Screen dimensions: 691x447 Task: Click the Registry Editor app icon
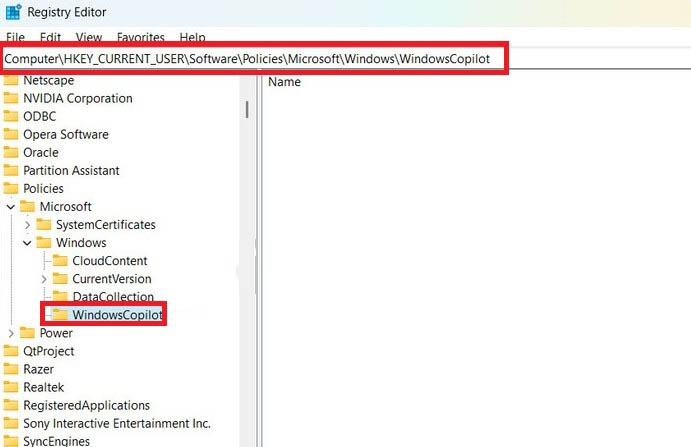13,12
